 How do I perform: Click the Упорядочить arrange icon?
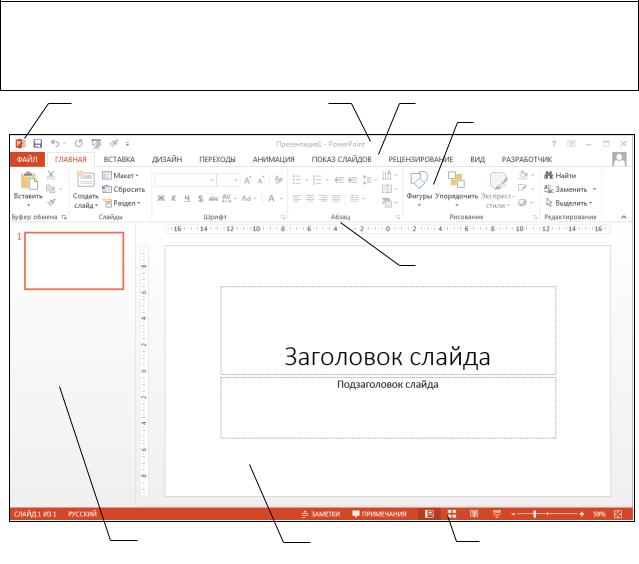[x=456, y=180]
